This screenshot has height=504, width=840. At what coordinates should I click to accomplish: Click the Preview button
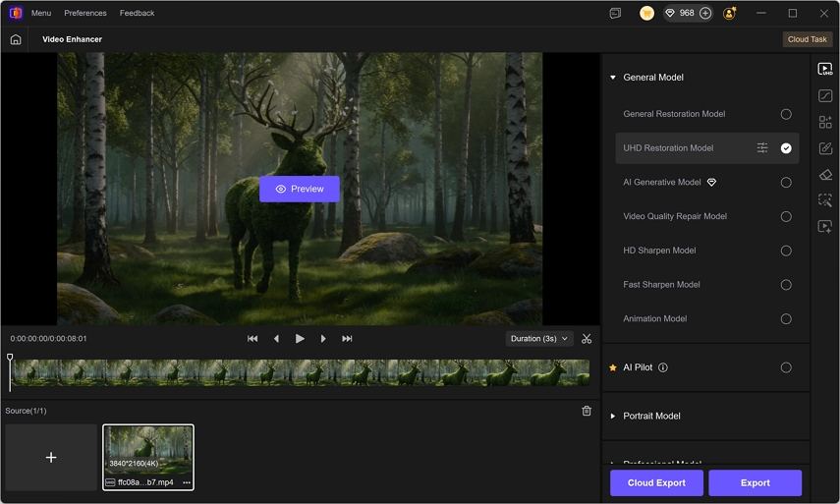(300, 189)
